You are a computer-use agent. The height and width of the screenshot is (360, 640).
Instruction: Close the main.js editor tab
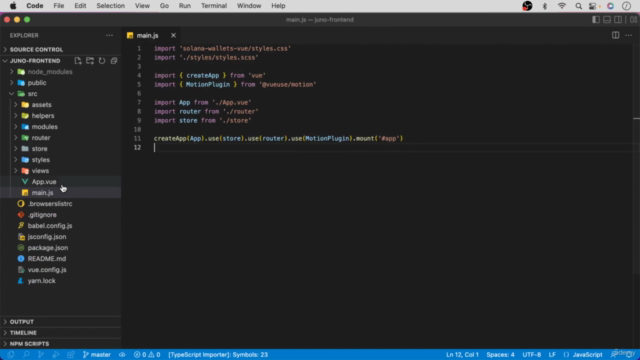tap(173, 36)
